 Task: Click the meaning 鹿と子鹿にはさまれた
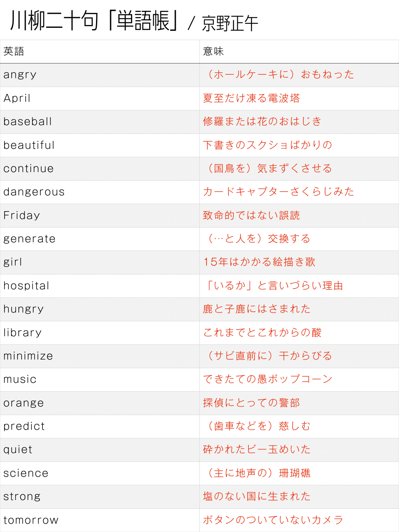click(x=257, y=309)
